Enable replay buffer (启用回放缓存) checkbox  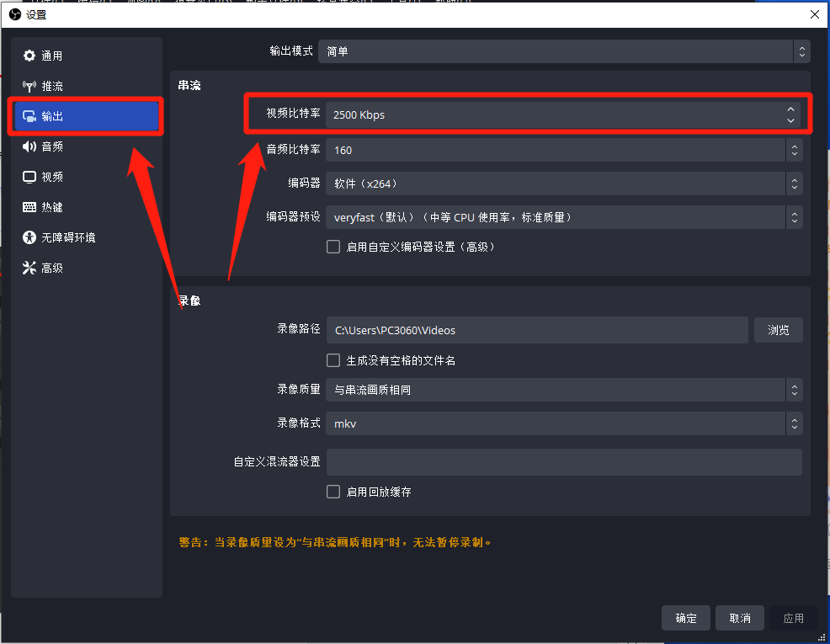tap(333, 492)
